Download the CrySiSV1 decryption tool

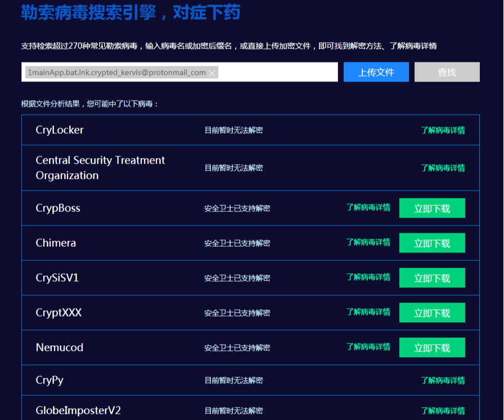[432, 278]
